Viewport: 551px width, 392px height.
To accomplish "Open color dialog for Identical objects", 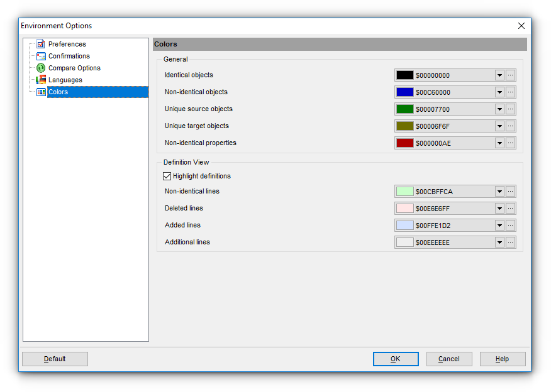I will pos(511,75).
